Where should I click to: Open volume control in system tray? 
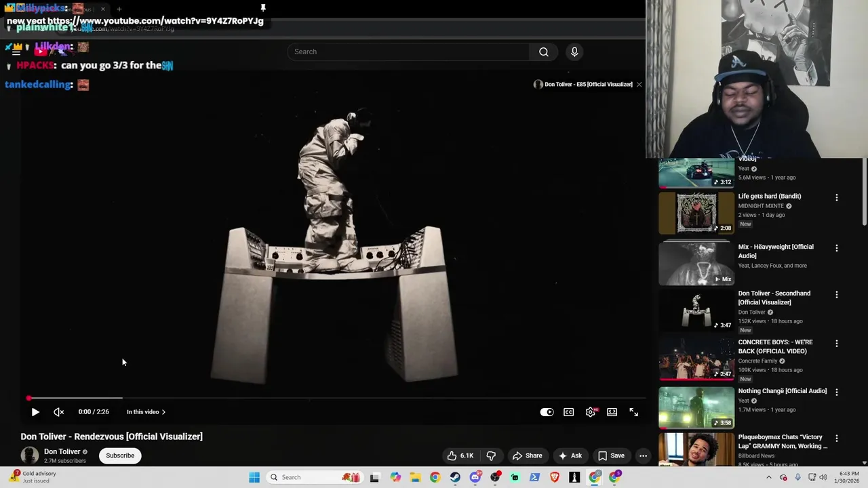coord(825,477)
